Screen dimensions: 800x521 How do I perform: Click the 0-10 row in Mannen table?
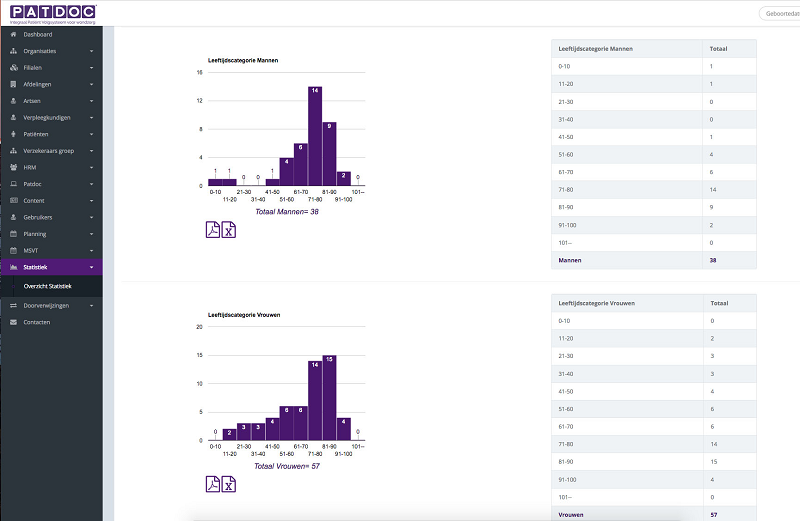pyautogui.click(x=654, y=66)
